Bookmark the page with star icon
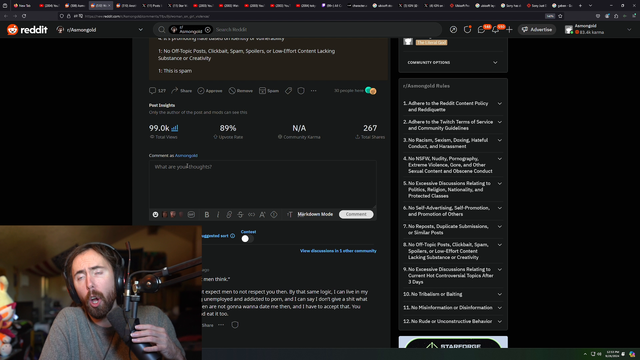640x360 pixels. 560,16
